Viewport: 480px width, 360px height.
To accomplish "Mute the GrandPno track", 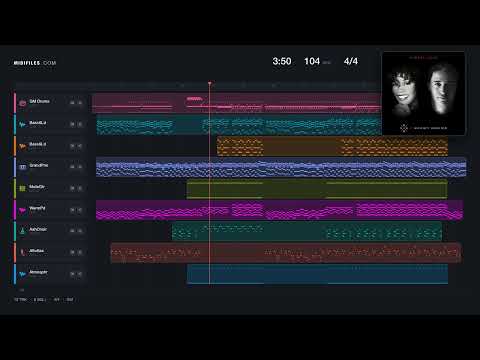I will point(72,167).
